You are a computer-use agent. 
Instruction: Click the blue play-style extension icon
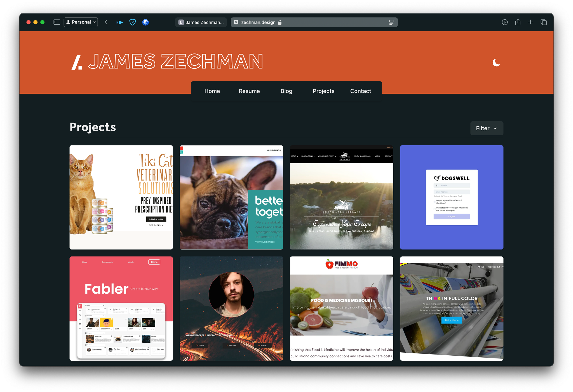point(119,22)
